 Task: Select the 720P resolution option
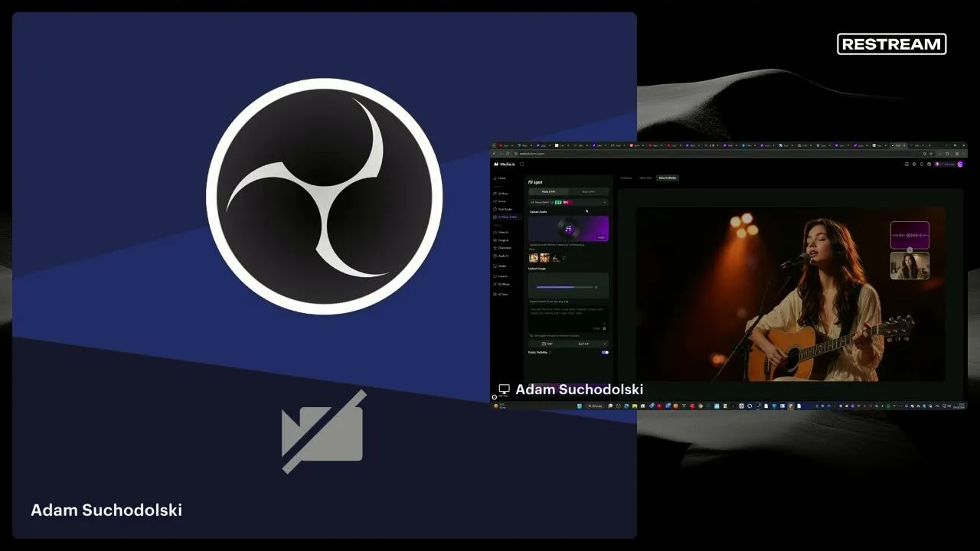(x=548, y=344)
